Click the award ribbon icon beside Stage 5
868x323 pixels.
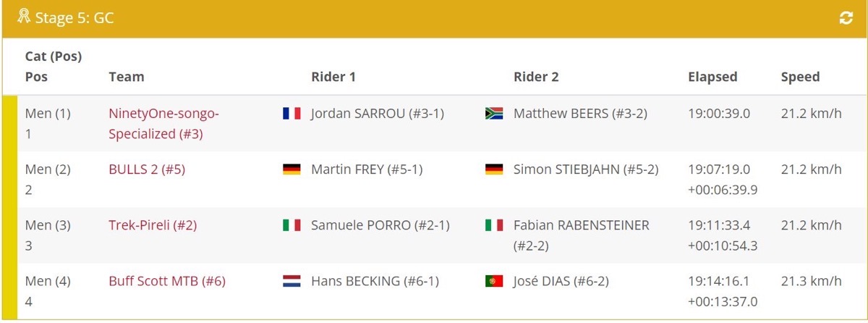point(24,16)
